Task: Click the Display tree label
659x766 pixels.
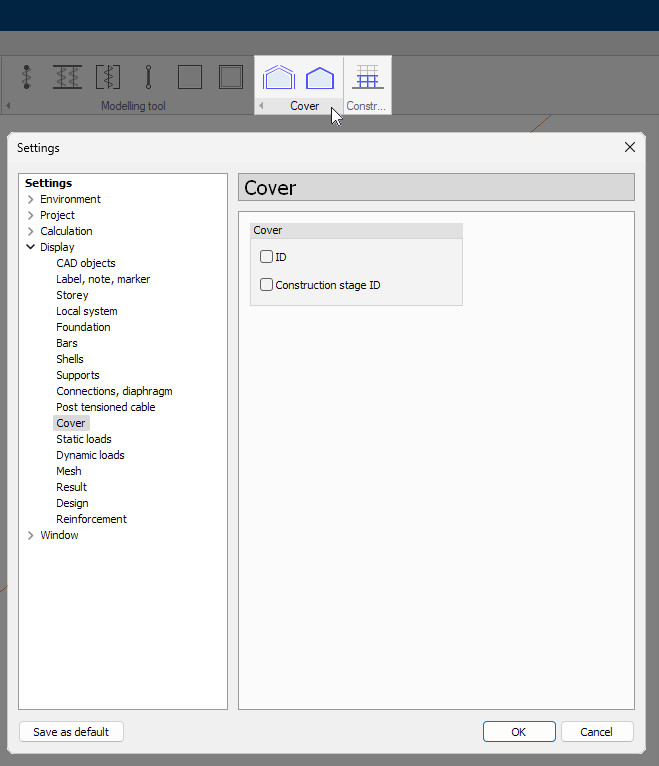Action: [57, 247]
